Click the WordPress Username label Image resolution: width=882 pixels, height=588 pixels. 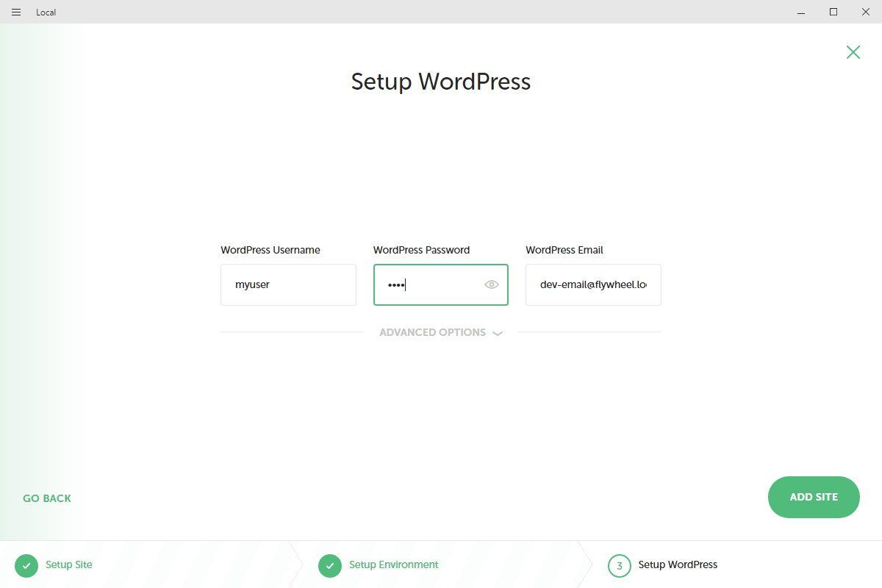(270, 250)
